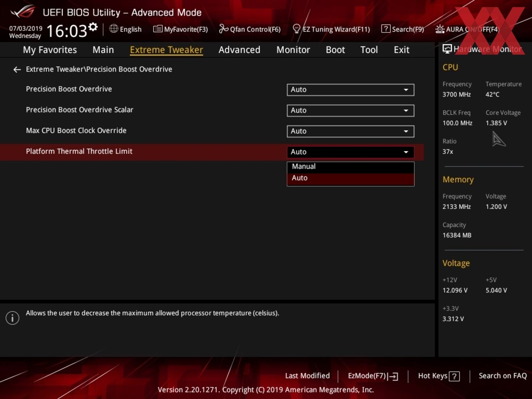This screenshot has width=532, height=399.
Task: Click the 42°C temperature value
Action: point(492,94)
